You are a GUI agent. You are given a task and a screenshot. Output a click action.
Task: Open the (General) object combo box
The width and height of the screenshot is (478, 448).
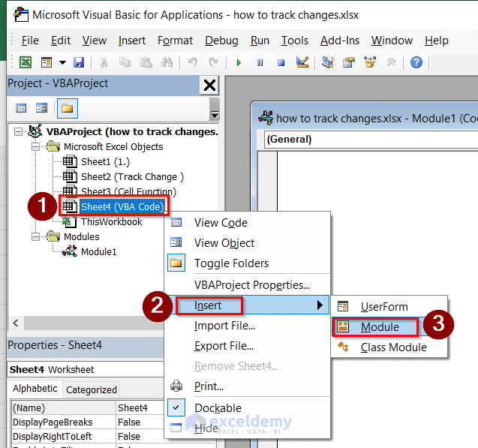pos(371,140)
